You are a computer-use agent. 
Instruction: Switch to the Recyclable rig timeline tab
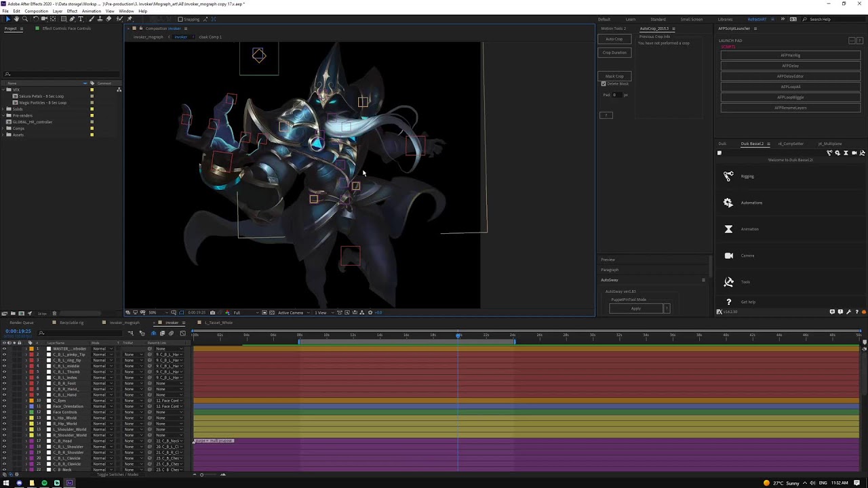(x=71, y=323)
